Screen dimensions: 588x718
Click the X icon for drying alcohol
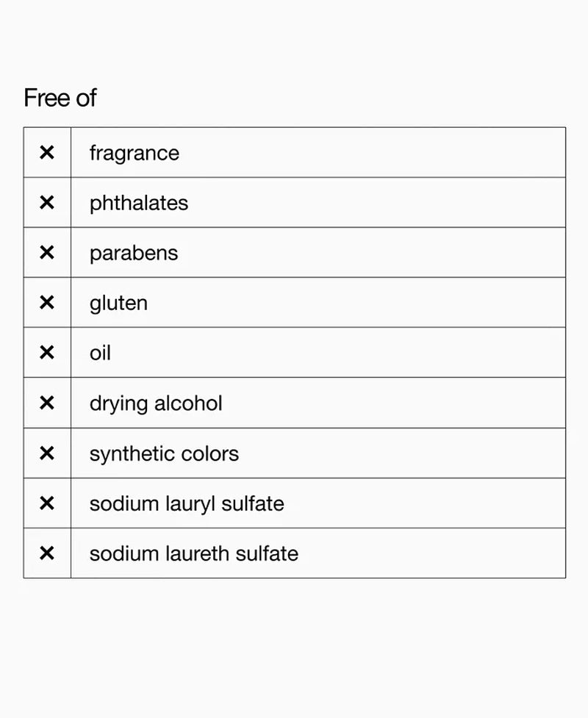46,403
